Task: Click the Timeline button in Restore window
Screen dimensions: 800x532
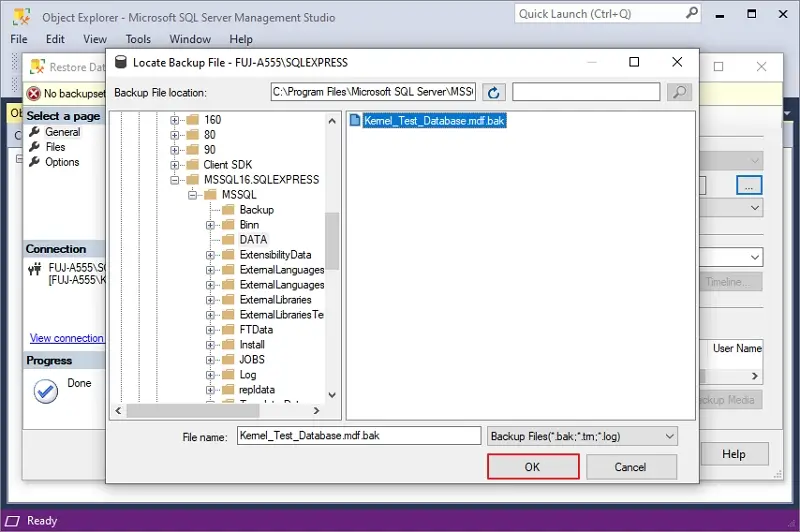Action: (x=731, y=282)
